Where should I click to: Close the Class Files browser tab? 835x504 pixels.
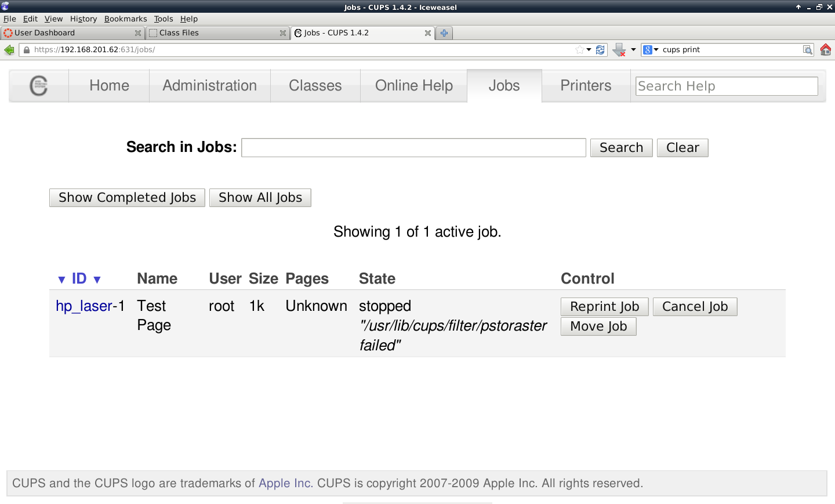283,33
